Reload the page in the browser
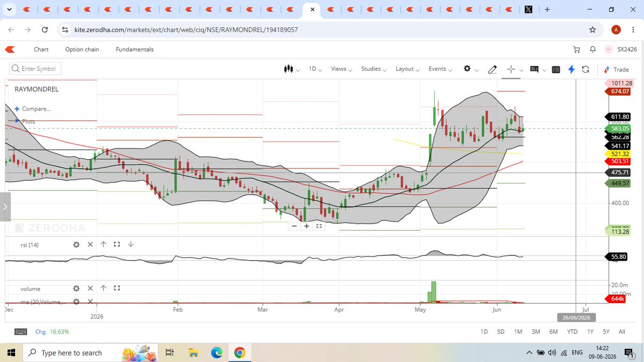This screenshot has width=644, height=362. coord(45,29)
